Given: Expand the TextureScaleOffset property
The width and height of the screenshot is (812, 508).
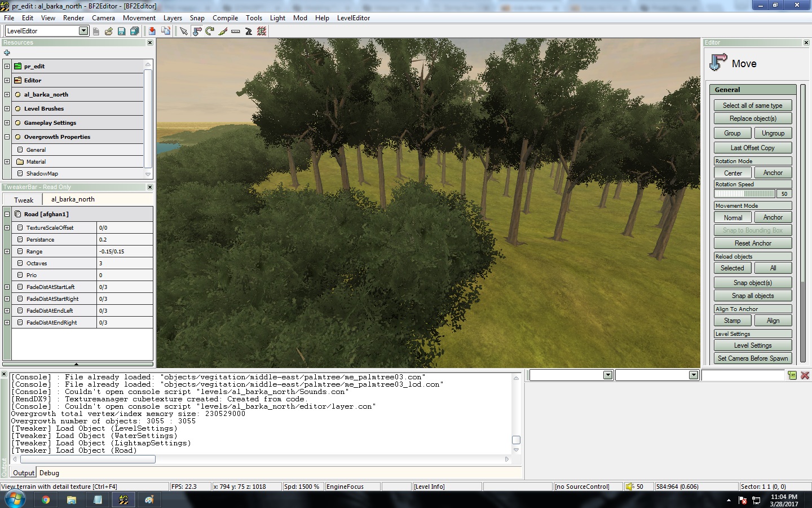Looking at the screenshot, I should [7, 227].
